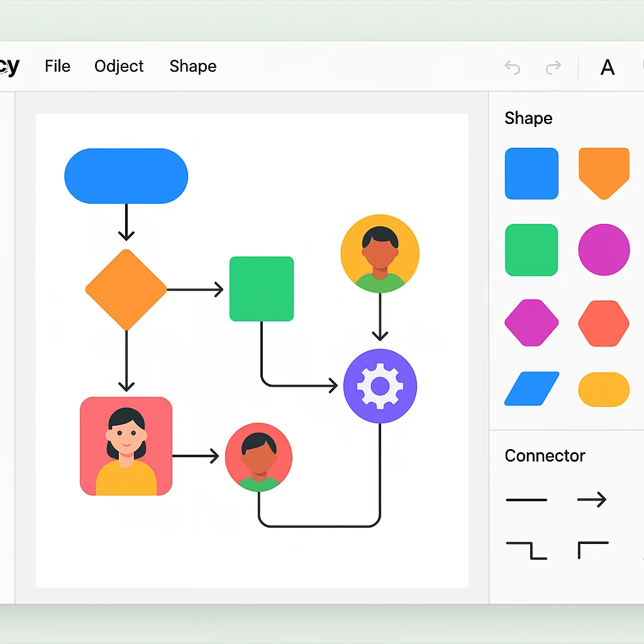
Task: Select the gear process node on the canvas
Action: pyautogui.click(x=380, y=386)
